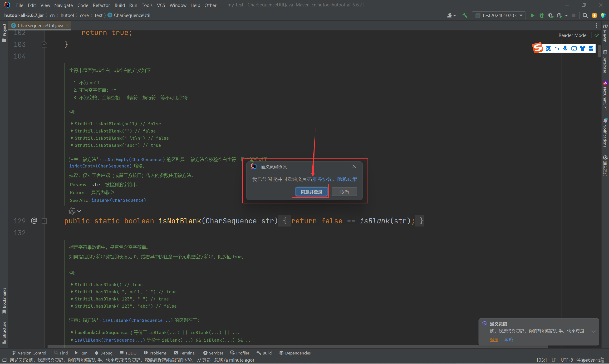609x364 pixels.
Task: Click the Build project hammer icon
Action: click(x=465, y=15)
